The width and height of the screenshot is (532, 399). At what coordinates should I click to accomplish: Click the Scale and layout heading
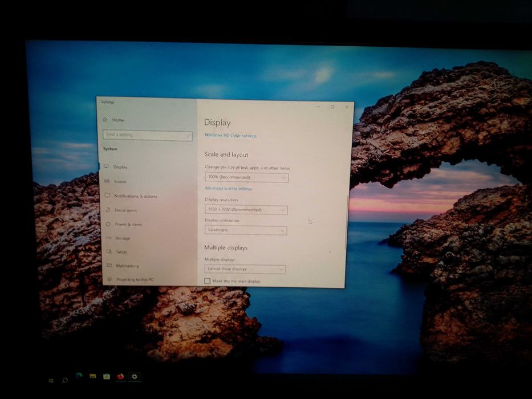coord(226,154)
